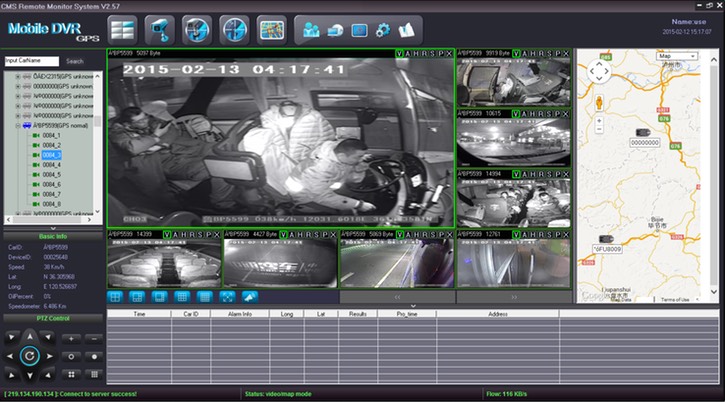
Task: Click the map zoom in plus button
Action: point(598,121)
